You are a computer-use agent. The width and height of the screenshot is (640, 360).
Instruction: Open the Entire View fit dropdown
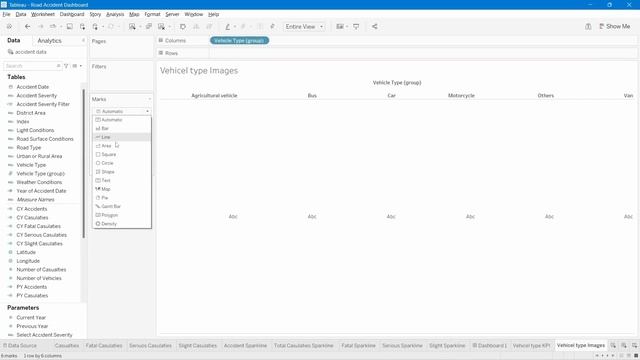(304, 27)
